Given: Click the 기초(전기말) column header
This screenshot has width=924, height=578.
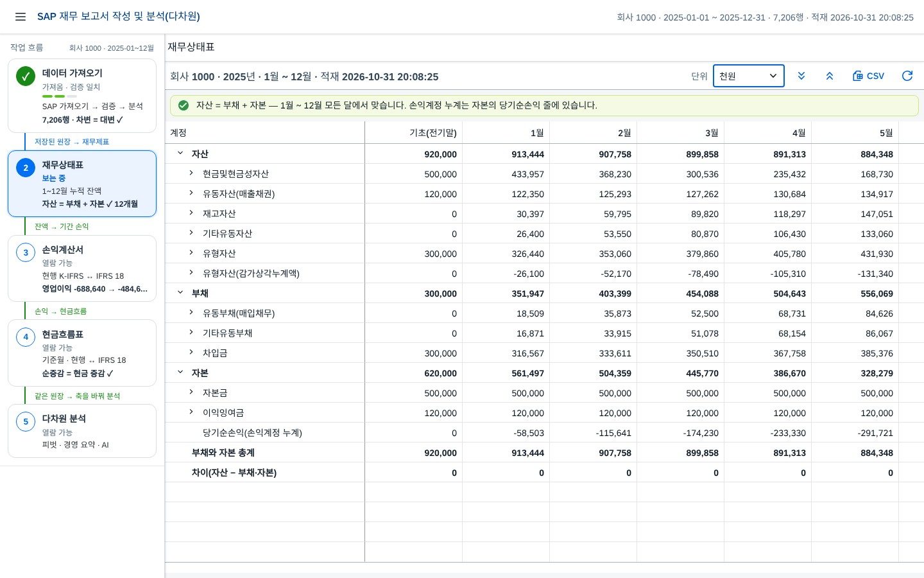Looking at the screenshot, I should (x=413, y=133).
